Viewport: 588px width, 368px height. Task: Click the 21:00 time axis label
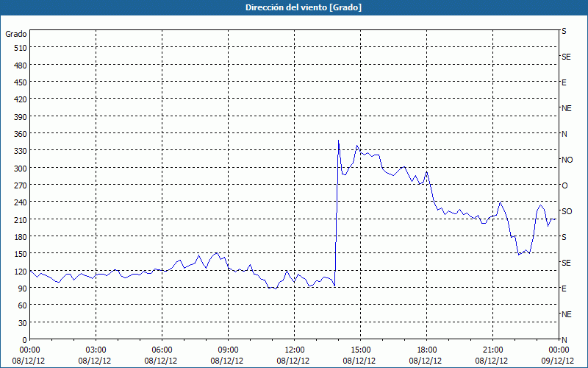tap(492, 350)
